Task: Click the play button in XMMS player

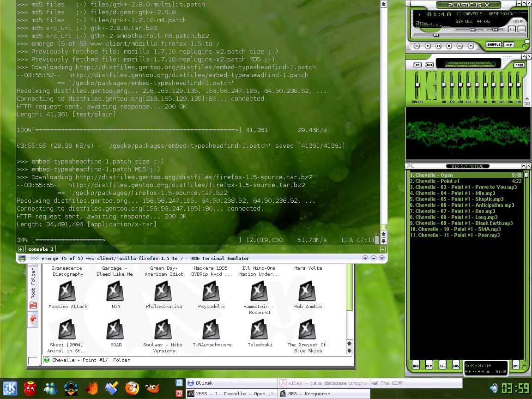Action: (x=428, y=46)
